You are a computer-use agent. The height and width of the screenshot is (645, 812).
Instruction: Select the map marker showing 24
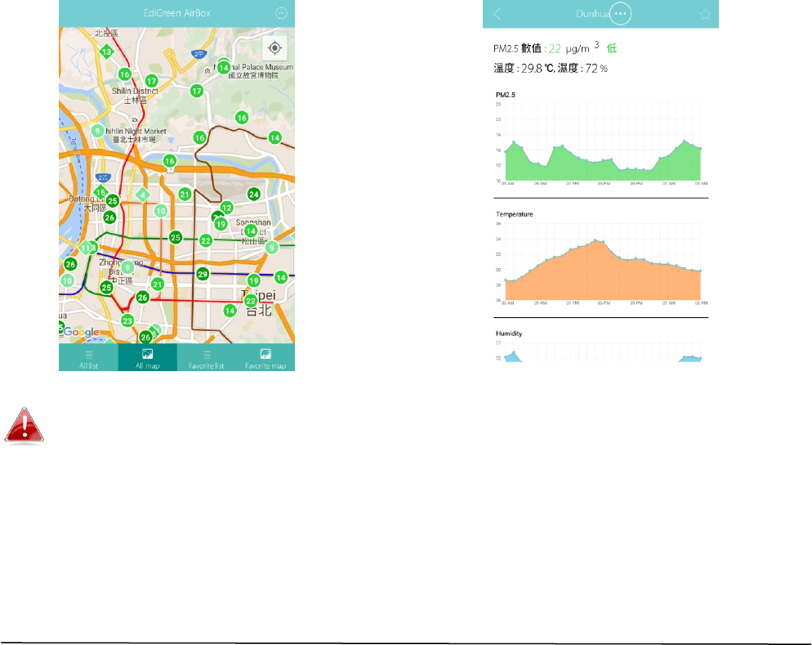tap(253, 195)
